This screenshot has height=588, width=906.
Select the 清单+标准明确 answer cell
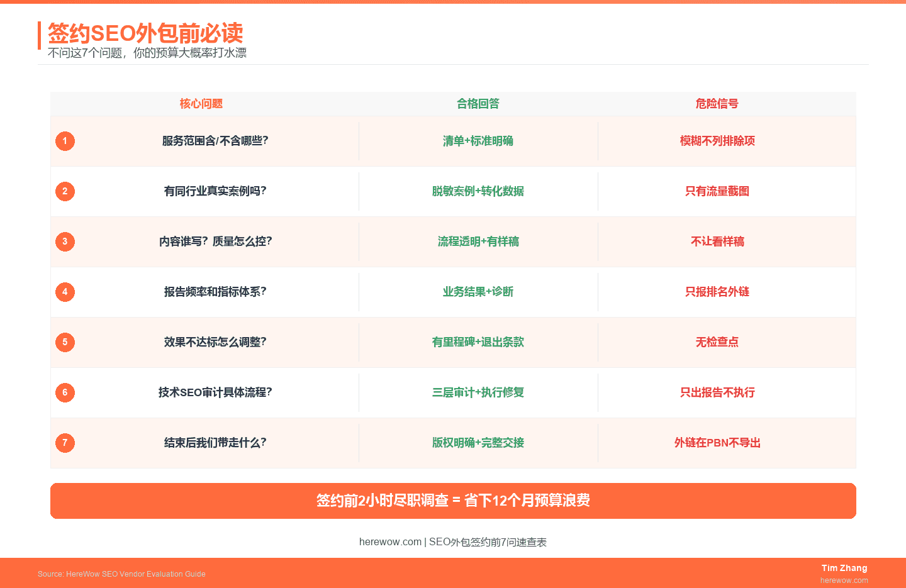tap(478, 141)
